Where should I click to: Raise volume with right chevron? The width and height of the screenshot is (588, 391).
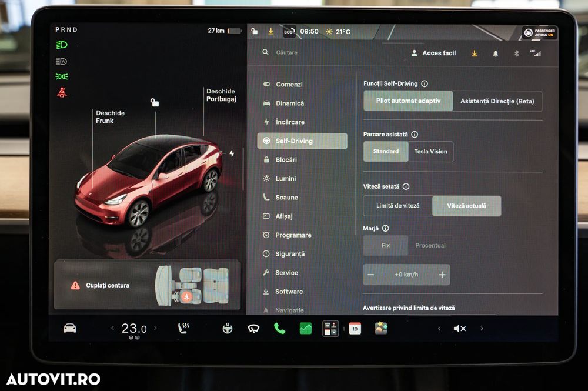[x=482, y=329]
